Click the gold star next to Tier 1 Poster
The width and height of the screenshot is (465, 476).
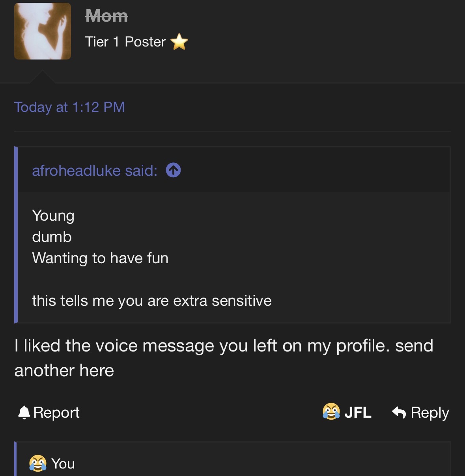[179, 42]
